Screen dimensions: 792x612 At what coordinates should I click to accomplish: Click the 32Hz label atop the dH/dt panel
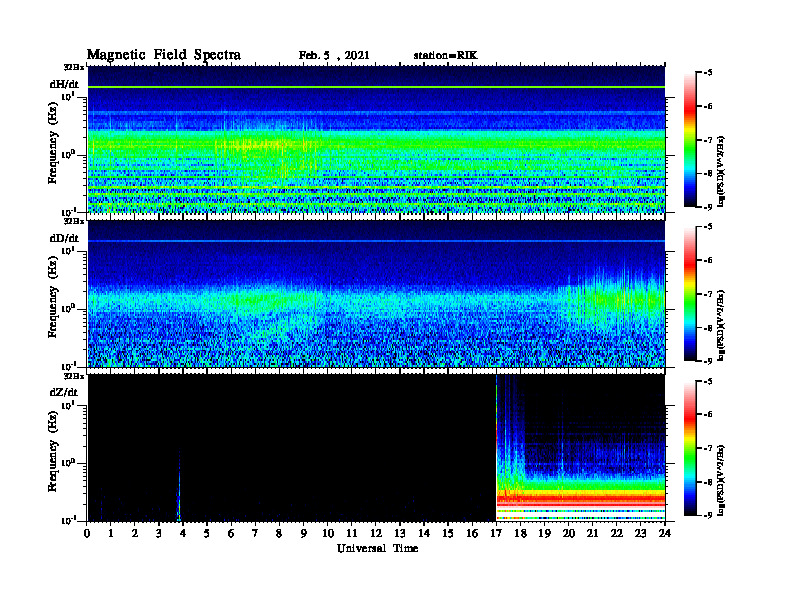pos(74,67)
